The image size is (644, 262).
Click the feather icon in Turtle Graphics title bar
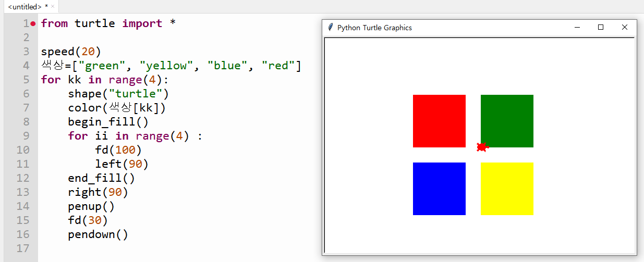330,27
